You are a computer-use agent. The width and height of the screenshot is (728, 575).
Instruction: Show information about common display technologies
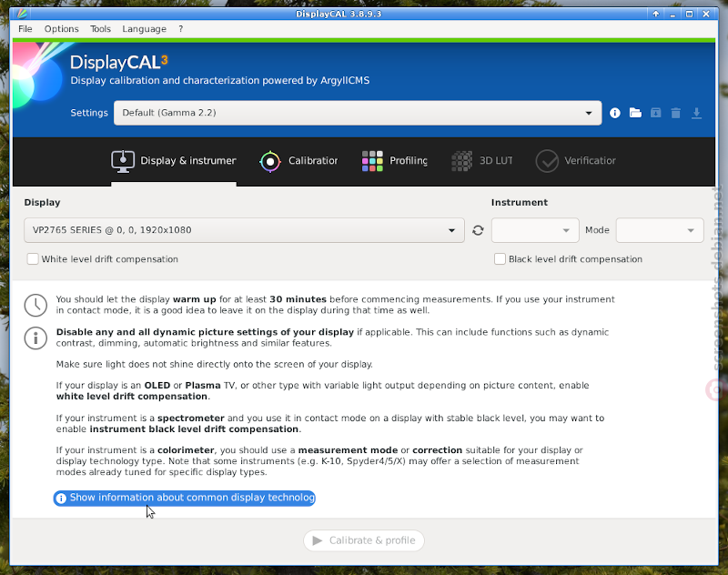point(185,498)
